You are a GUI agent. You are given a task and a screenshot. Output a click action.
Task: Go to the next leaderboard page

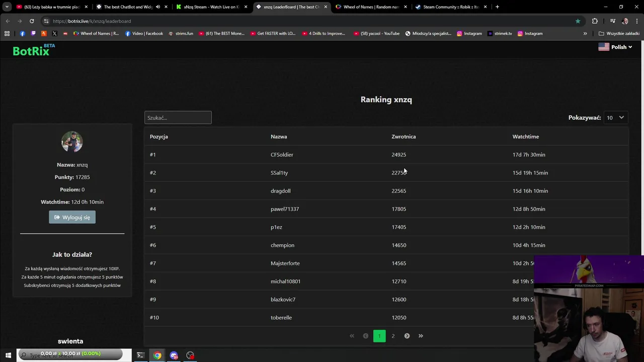coord(407,336)
